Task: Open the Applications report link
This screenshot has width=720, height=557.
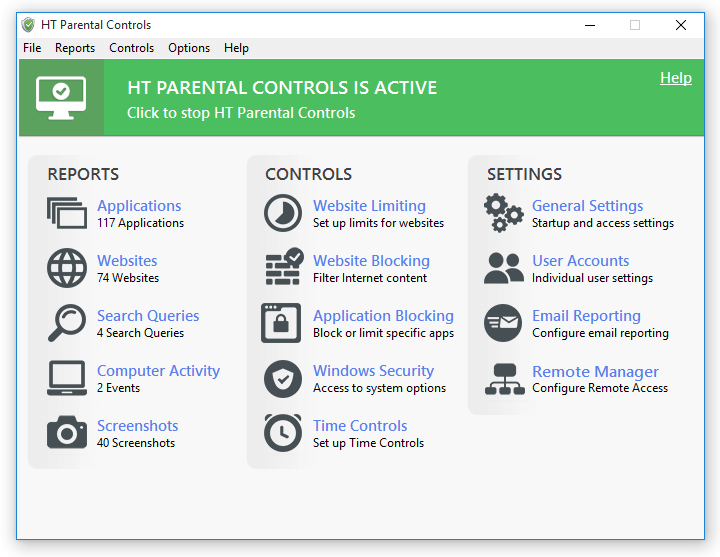Action: click(139, 206)
